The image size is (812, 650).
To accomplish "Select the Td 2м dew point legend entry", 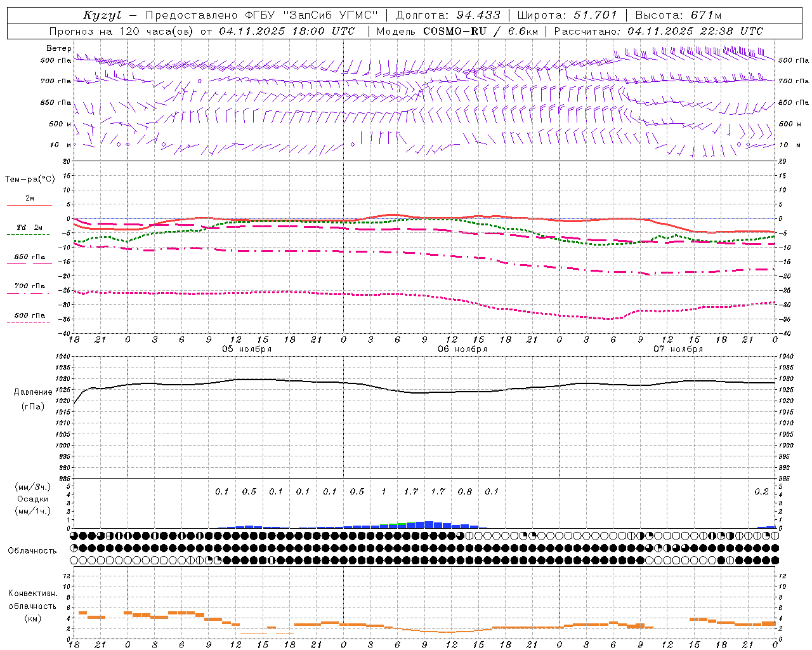I will click(x=29, y=227).
